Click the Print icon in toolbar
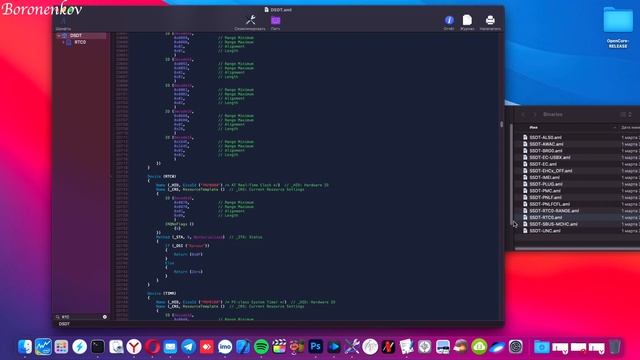The width and height of the screenshot is (640, 360). (x=490, y=20)
